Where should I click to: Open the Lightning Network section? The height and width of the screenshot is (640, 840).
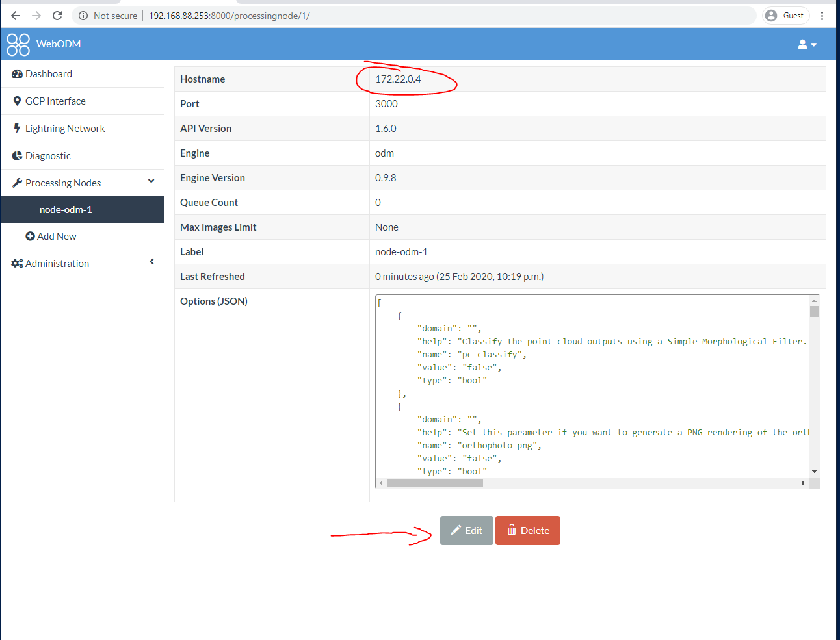pyautogui.click(x=65, y=128)
